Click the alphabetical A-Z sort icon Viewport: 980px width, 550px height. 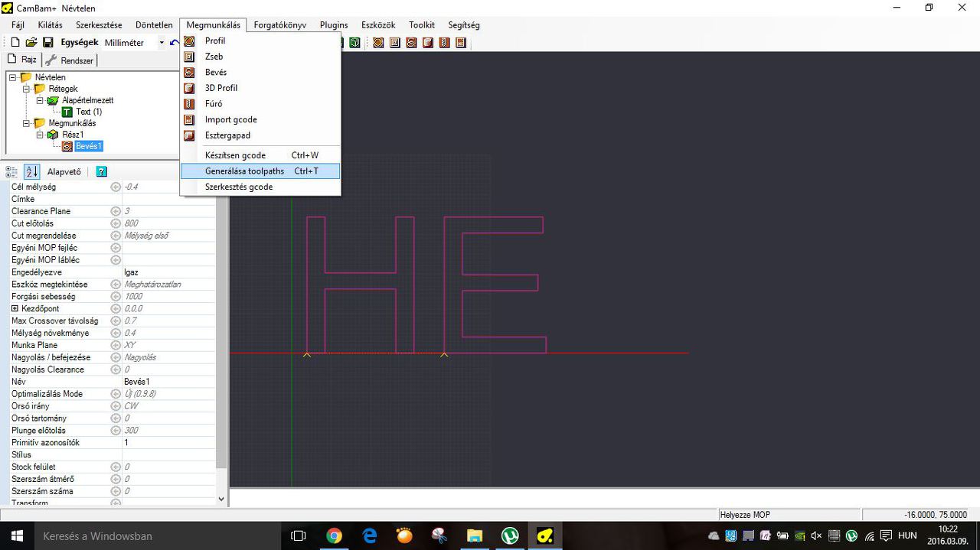click(x=31, y=171)
